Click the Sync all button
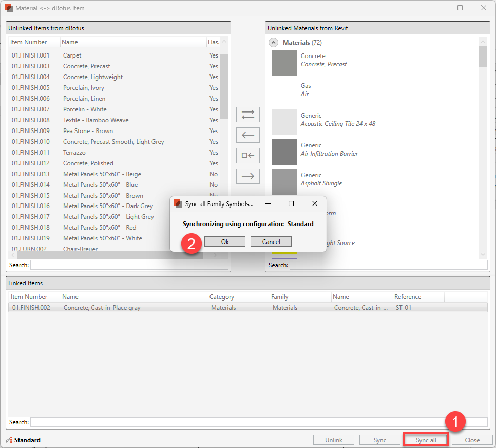 click(x=426, y=440)
